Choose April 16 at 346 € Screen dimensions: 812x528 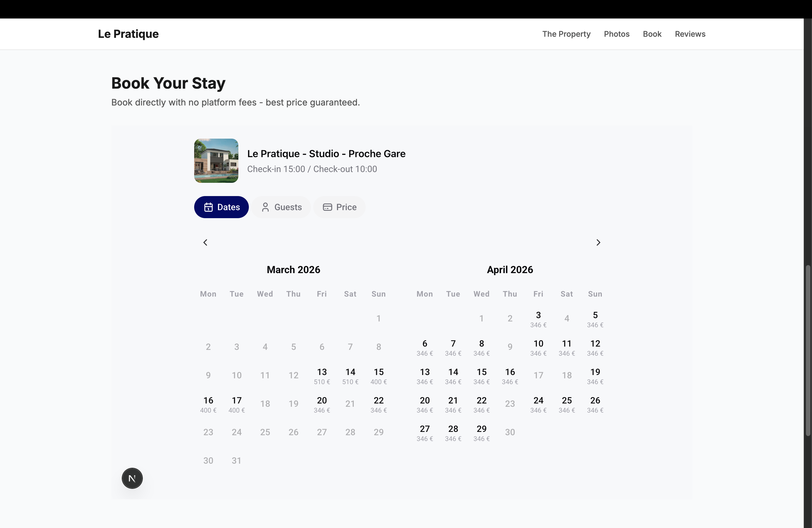coord(510,376)
